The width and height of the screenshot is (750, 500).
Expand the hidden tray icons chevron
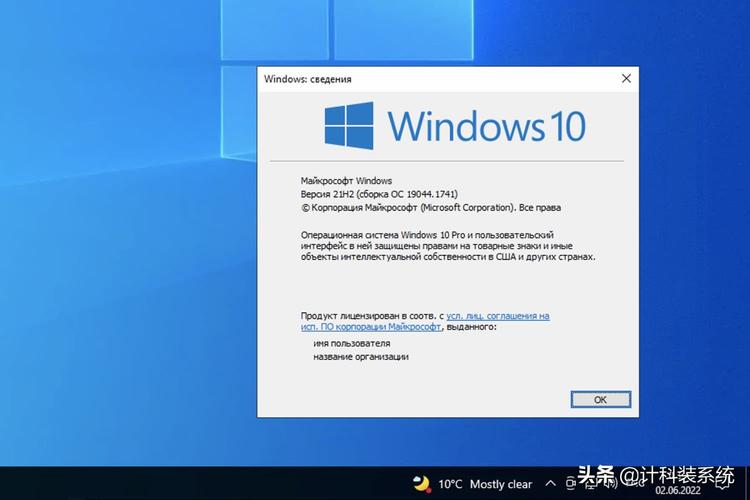point(551,483)
